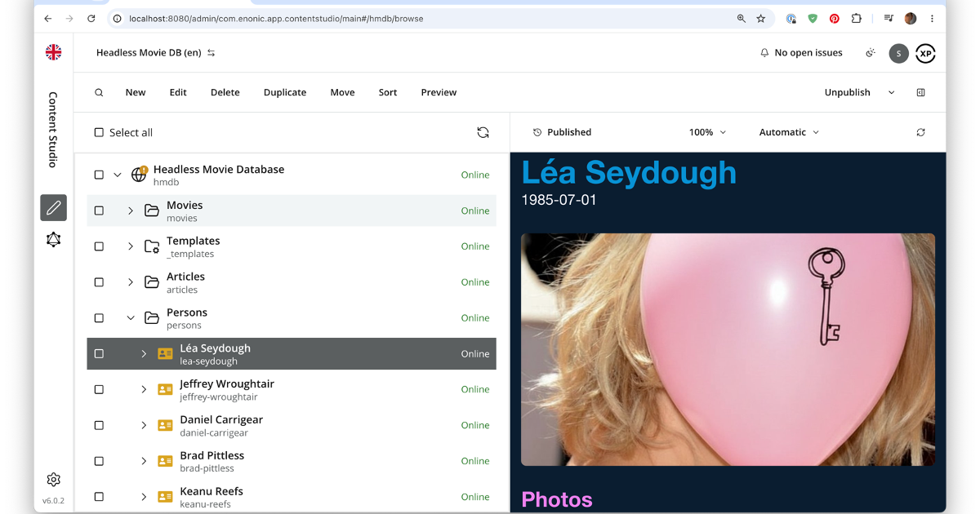Open the settings gear in sidebar

pos(53,480)
